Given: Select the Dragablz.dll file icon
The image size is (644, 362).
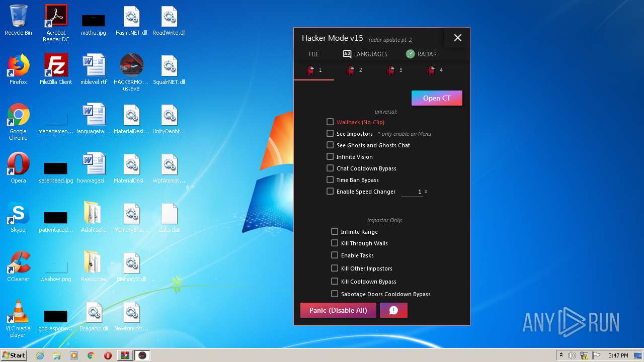Looking at the screenshot, I should pyautogui.click(x=94, y=316).
